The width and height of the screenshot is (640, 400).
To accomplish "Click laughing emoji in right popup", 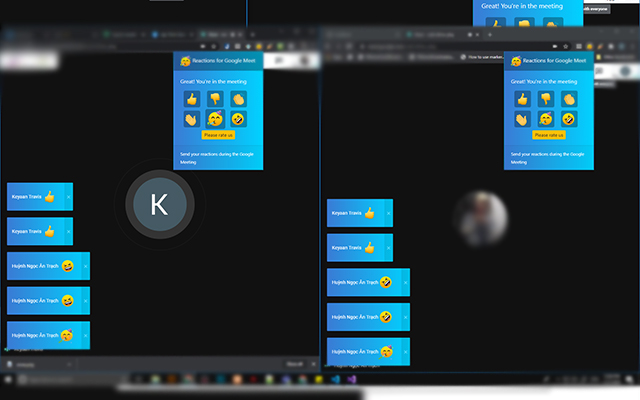I will coord(568,119).
